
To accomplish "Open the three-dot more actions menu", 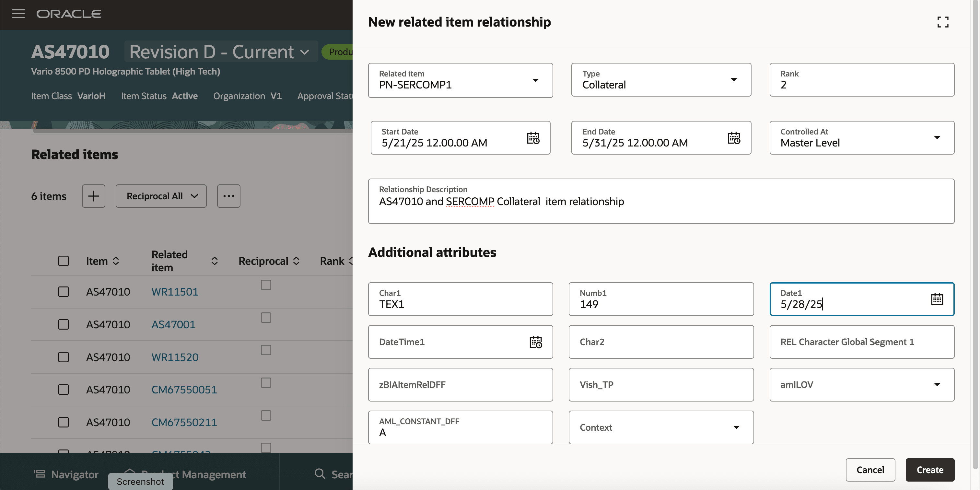I will (229, 196).
